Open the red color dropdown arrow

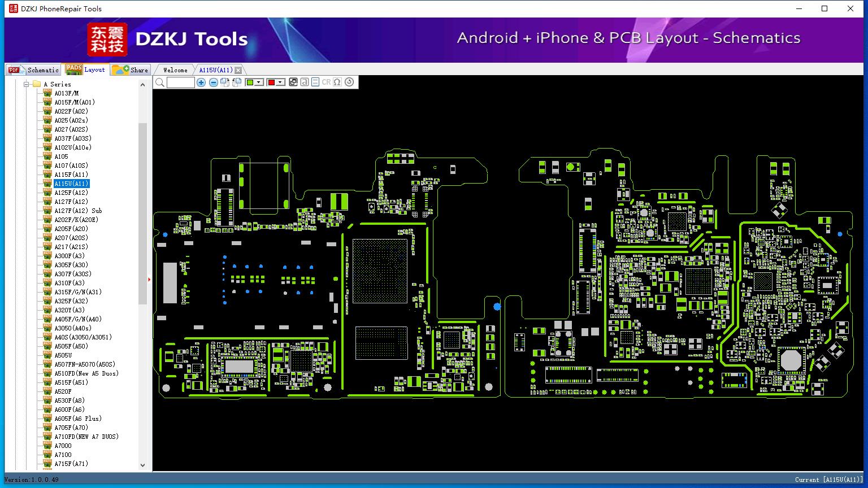pyautogui.click(x=280, y=82)
